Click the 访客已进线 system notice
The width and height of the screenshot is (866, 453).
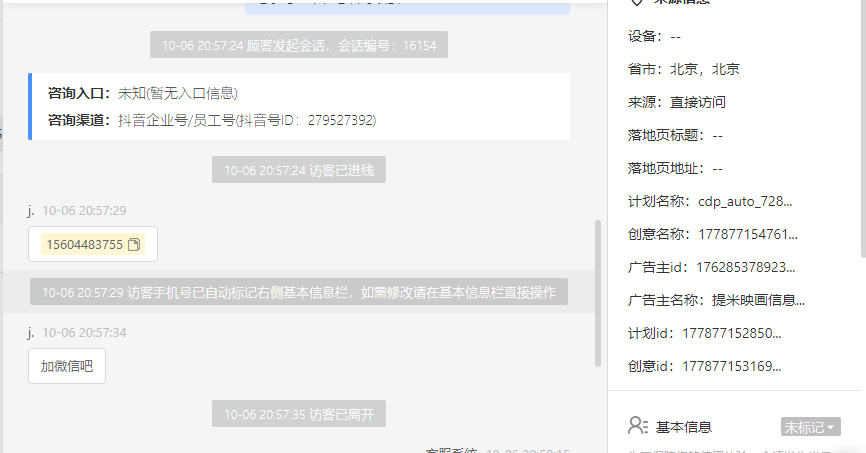point(299,170)
